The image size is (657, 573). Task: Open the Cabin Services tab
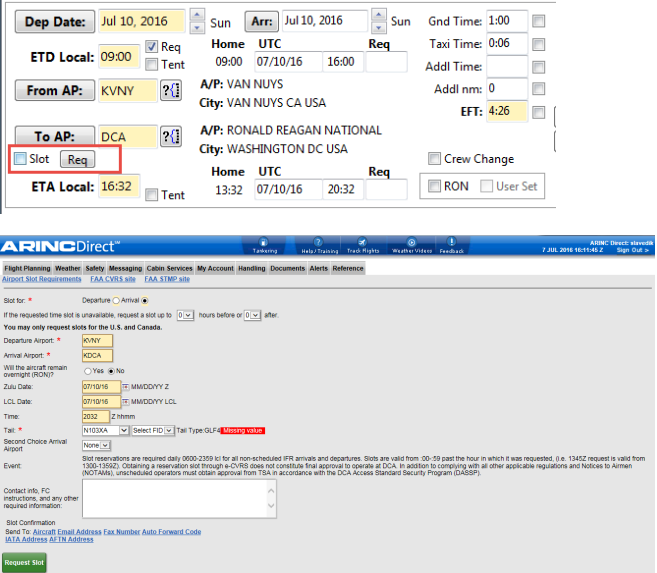click(169, 268)
